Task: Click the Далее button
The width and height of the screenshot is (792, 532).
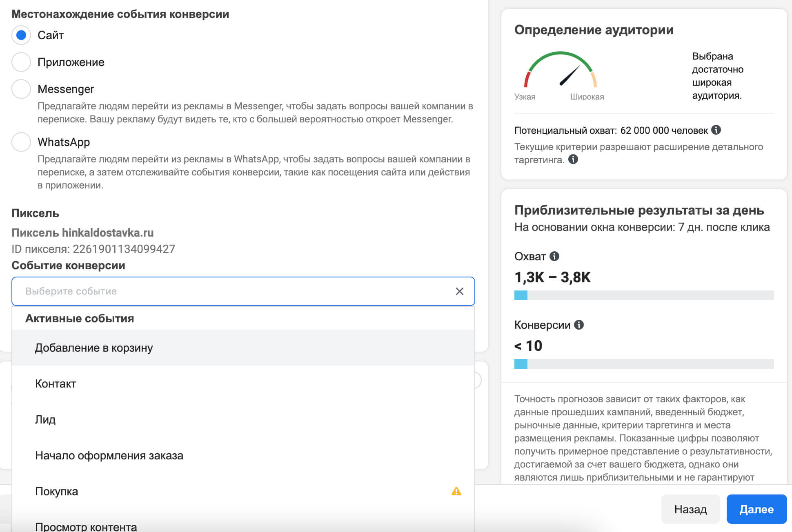Action: pyautogui.click(x=756, y=509)
